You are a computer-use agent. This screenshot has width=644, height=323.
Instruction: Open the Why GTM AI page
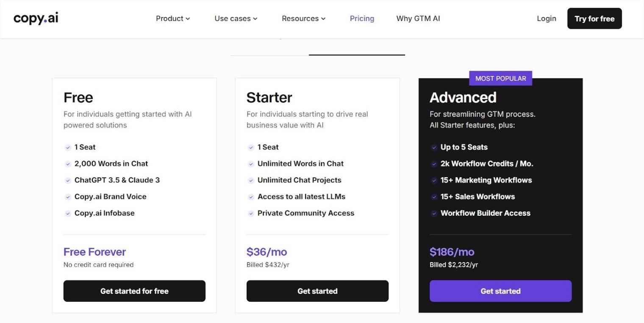tap(418, 19)
